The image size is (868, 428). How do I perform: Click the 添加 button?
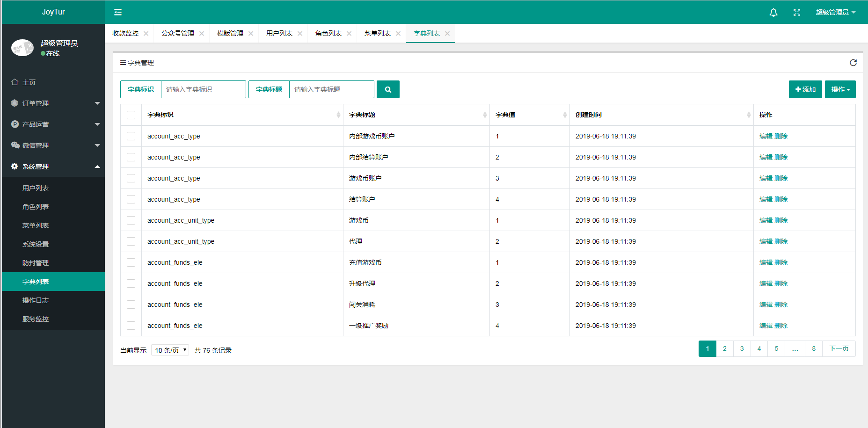point(805,89)
